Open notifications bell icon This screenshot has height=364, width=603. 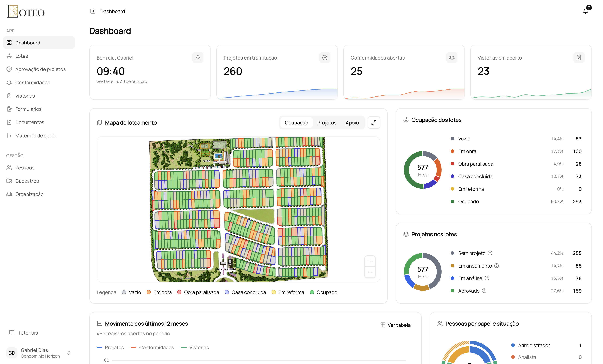pos(585,11)
